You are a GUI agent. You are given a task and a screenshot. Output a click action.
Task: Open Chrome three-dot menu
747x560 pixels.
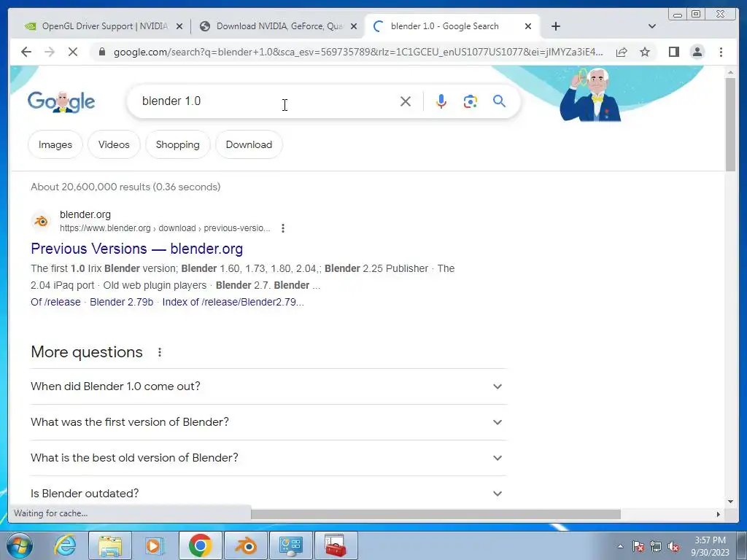721,52
